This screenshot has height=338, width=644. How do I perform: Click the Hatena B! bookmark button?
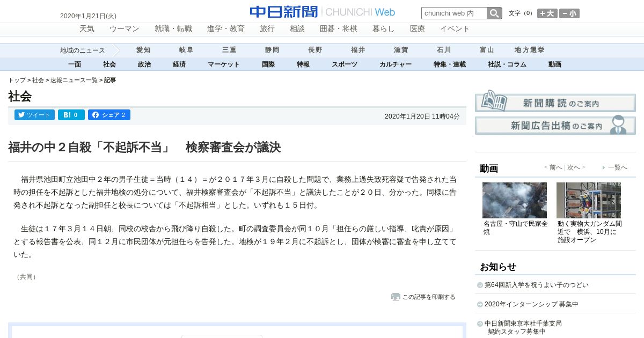pyautogui.click(x=71, y=115)
